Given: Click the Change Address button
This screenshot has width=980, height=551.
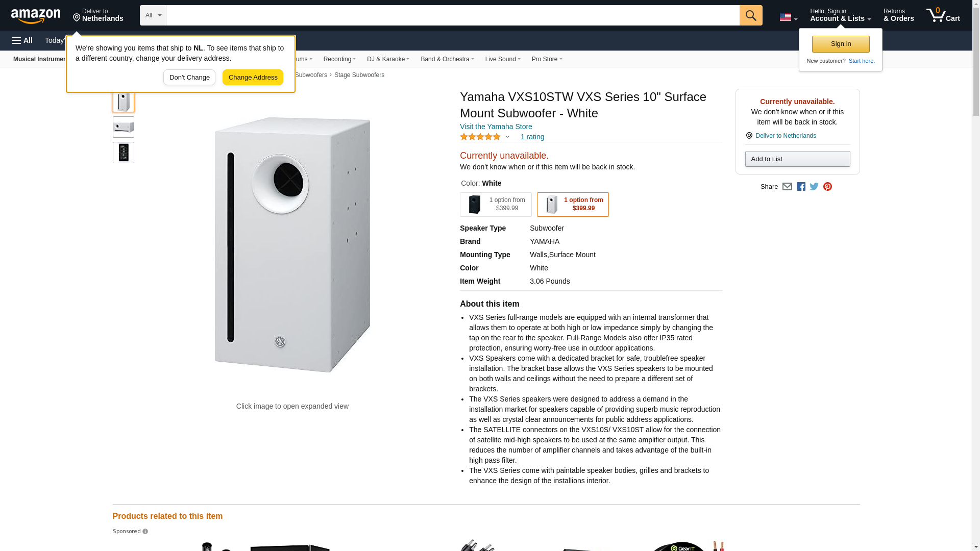Looking at the screenshot, I should pos(253,78).
